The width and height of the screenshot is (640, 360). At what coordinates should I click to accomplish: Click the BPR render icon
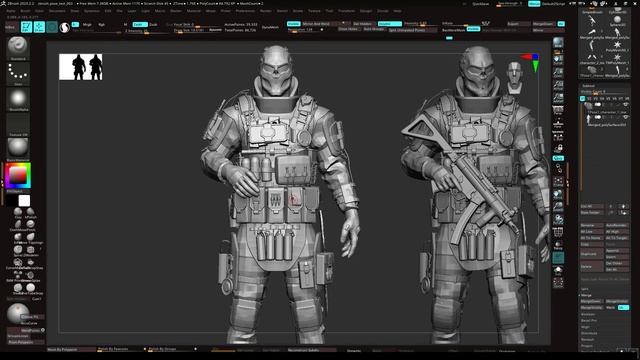pos(558,43)
